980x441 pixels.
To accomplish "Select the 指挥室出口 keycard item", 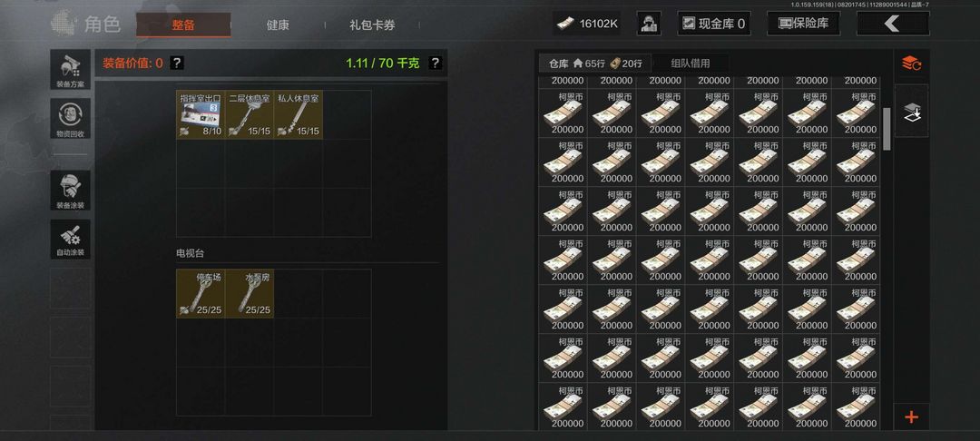I will click(x=201, y=115).
